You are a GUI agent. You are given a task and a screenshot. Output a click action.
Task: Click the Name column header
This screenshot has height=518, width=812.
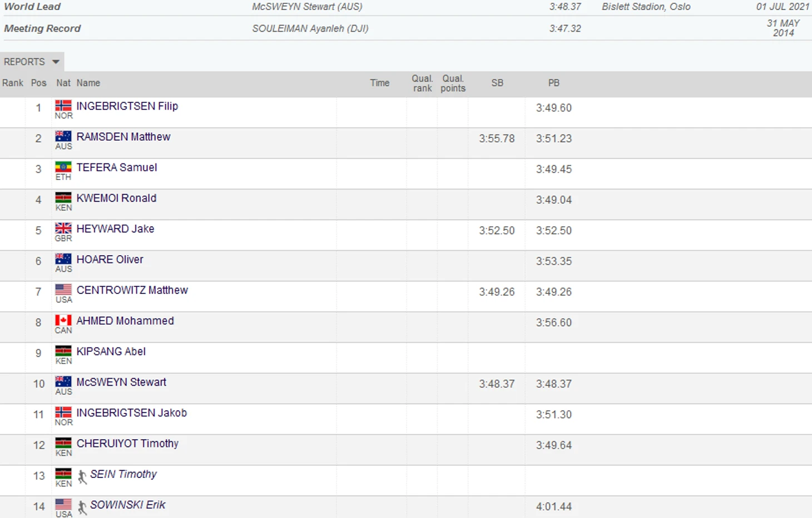pyautogui.click(x=88, y=83)
